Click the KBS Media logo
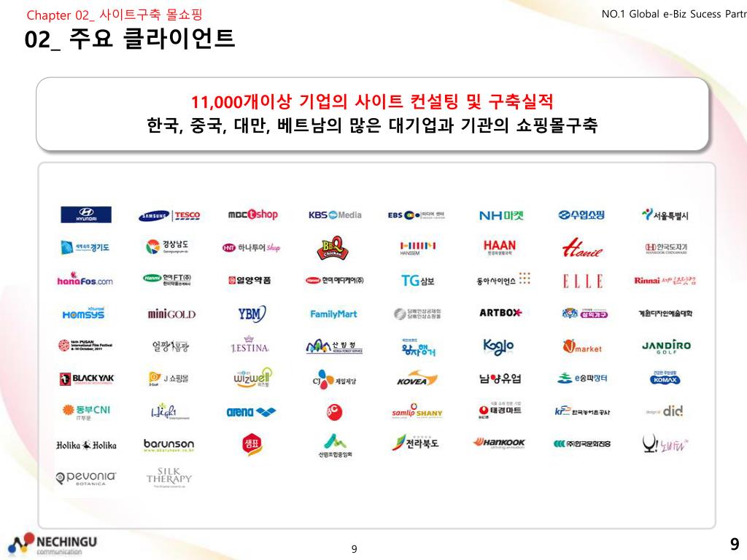 335,215
